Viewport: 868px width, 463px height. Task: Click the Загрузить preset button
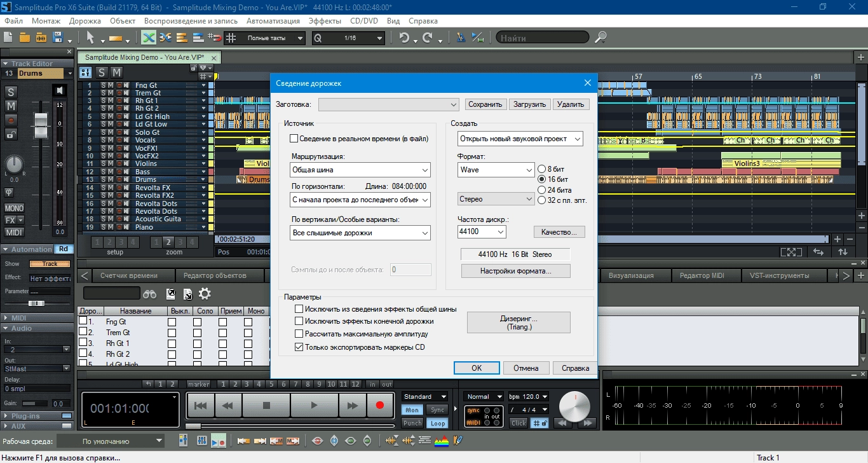tap(529, 104)
